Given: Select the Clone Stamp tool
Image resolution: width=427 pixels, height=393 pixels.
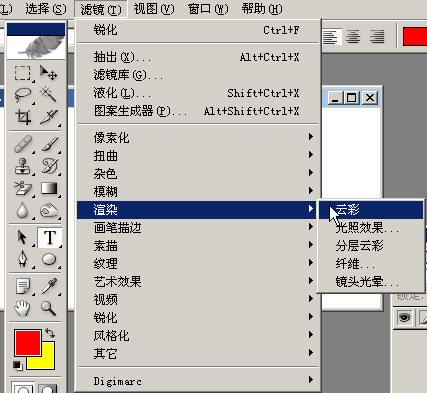Looking at the screenshot, I should coord(22,166).
